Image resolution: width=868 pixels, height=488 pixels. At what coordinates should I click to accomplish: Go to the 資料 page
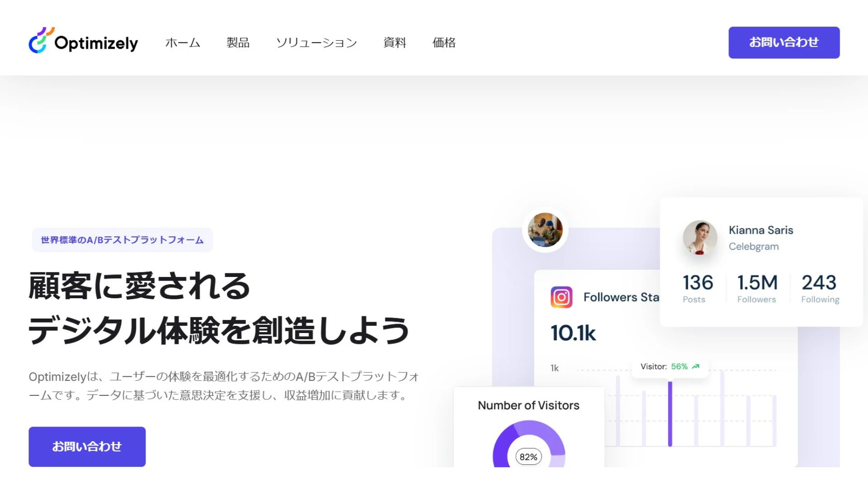395,42
